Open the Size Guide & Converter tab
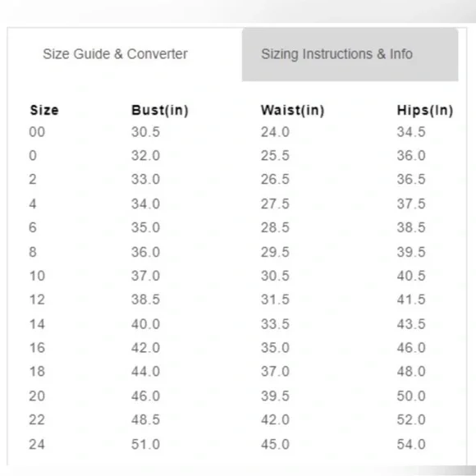 click(x=116, y=54)
